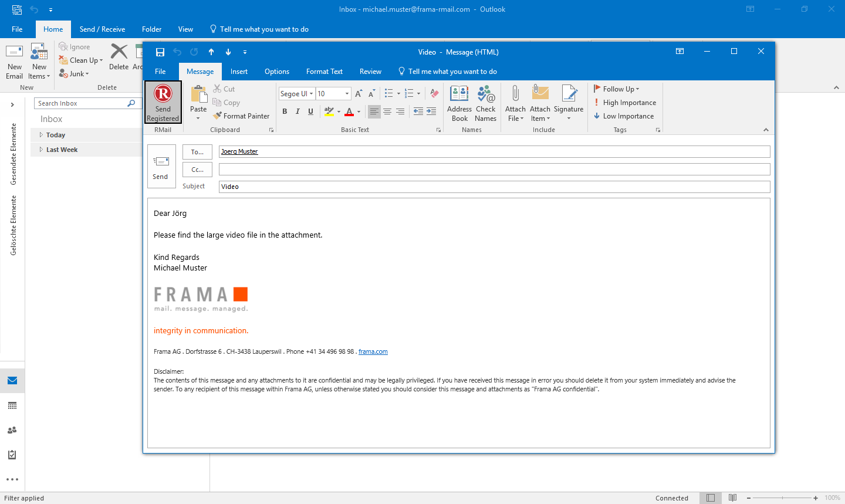This screenshot has height=504, width=845.
Task: Open the Signature dropdown
Action: [x=569, y=103]
